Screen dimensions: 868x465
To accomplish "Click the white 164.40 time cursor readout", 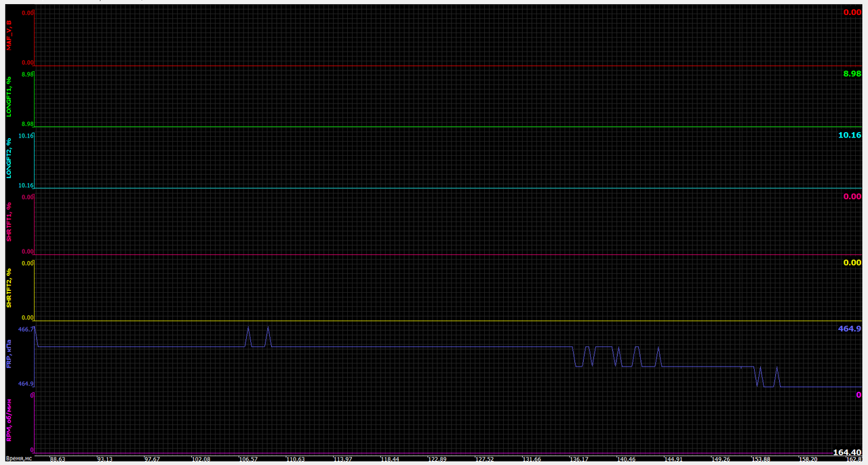I will [847, 452].
